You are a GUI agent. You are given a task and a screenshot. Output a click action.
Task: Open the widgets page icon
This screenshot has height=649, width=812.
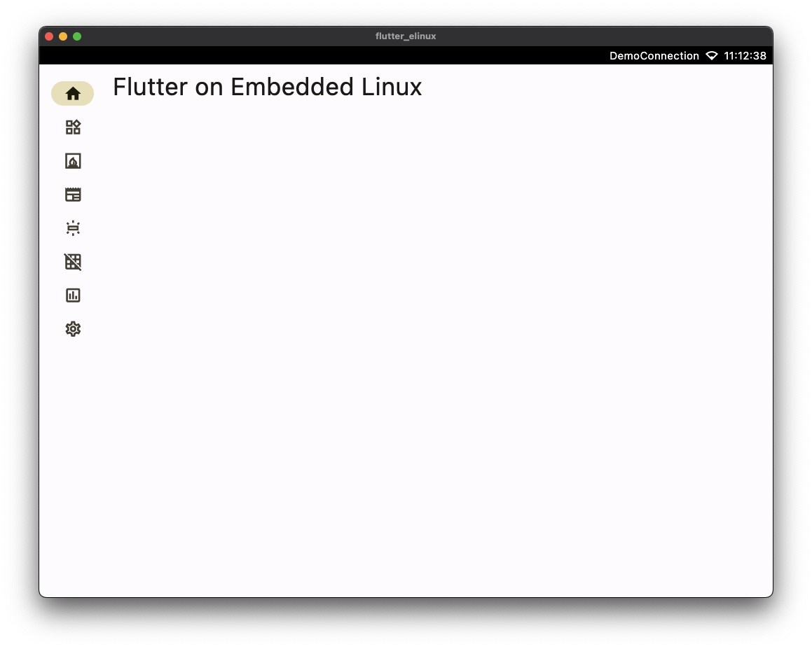click(73, 127)
